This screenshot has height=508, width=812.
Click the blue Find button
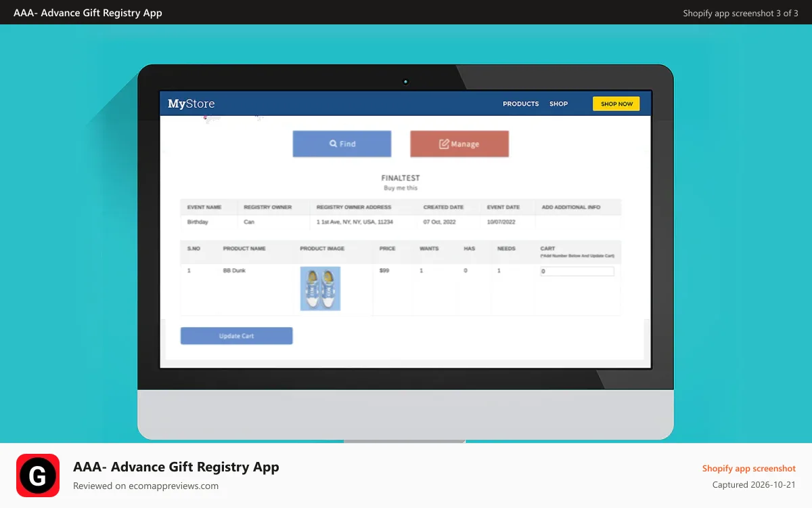342,144
